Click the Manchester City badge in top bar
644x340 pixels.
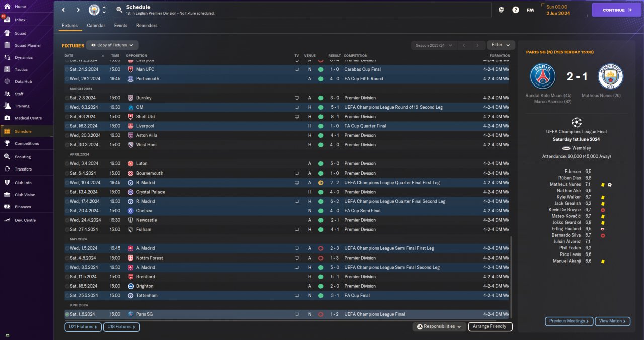pyautogui.click(x=94, y=10)
